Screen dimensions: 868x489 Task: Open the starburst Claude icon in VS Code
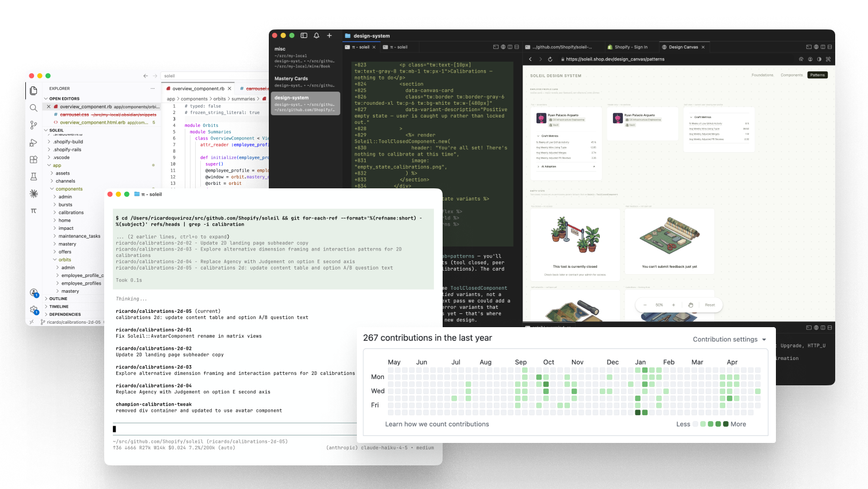[x=33, y=194]
